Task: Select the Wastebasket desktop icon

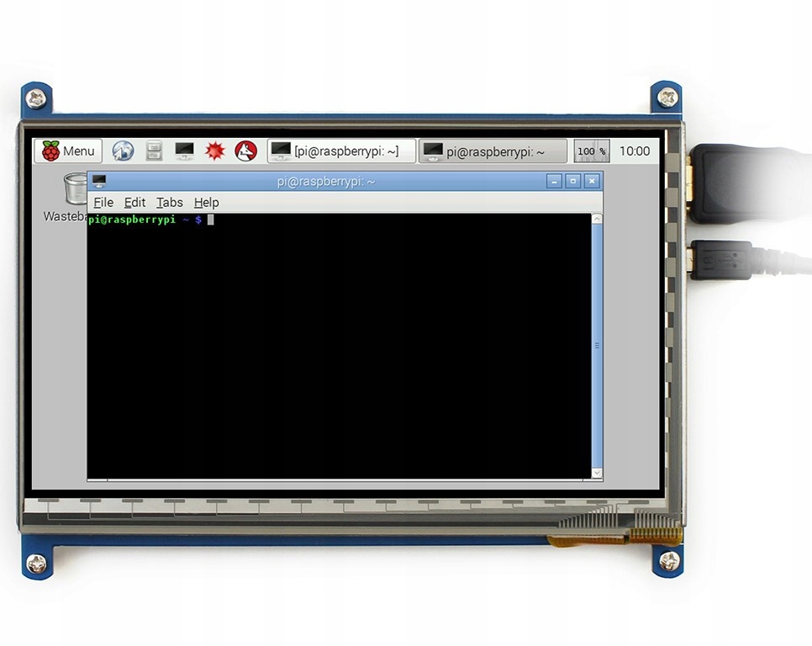Action: pyautogui.click(x=66, y=197)
